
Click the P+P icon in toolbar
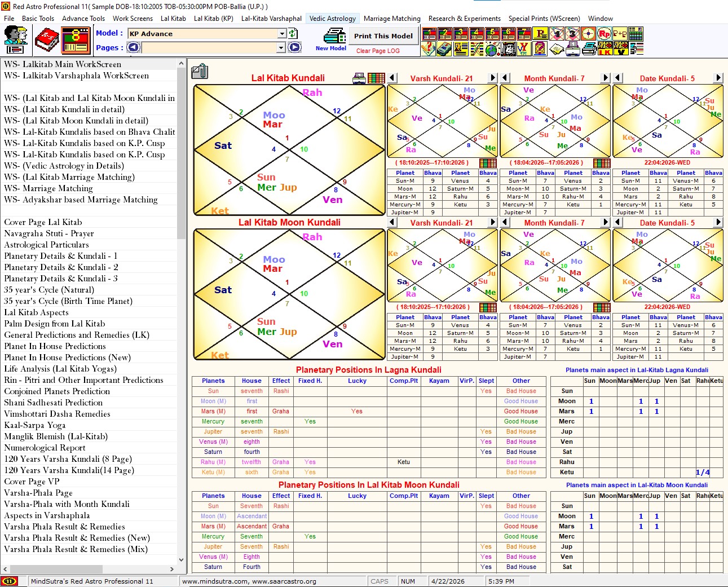(620, 34)
